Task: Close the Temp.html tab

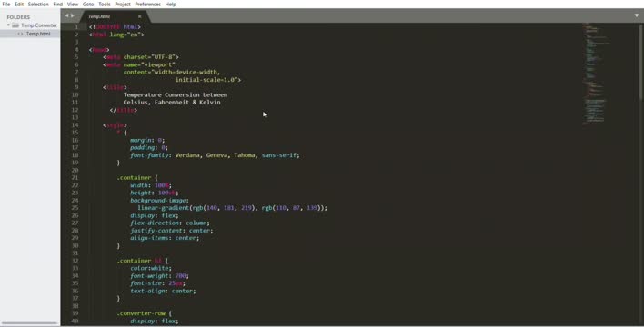Action: (x=140, y=16)
